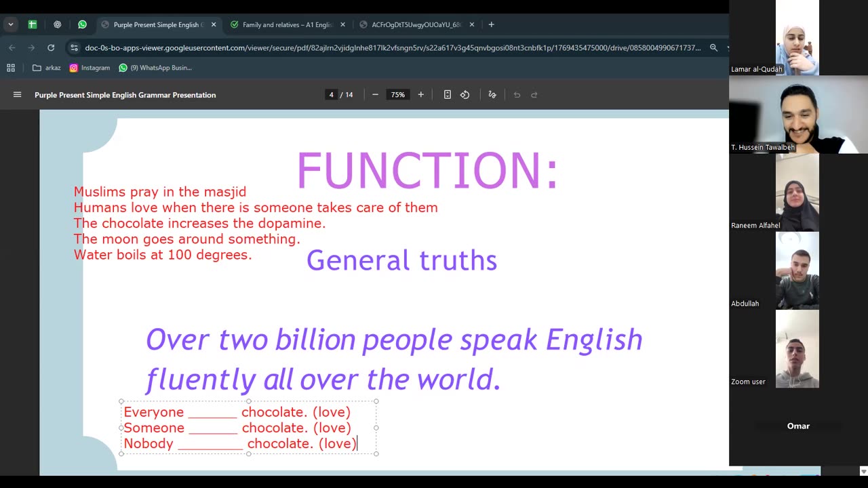Open the Instagram bookmark
The height and width of the screenshot is (488, 868).
coord(90,68)
